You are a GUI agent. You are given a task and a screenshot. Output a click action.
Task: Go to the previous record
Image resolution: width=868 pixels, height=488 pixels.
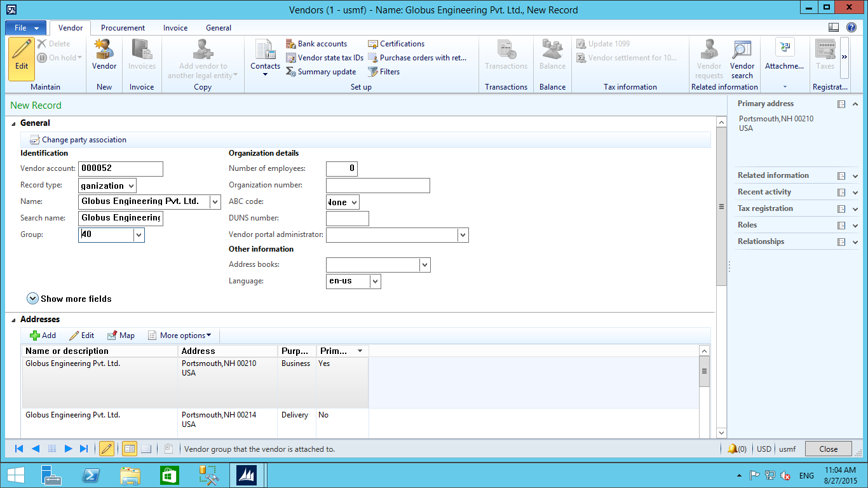(x=36, y=449)
